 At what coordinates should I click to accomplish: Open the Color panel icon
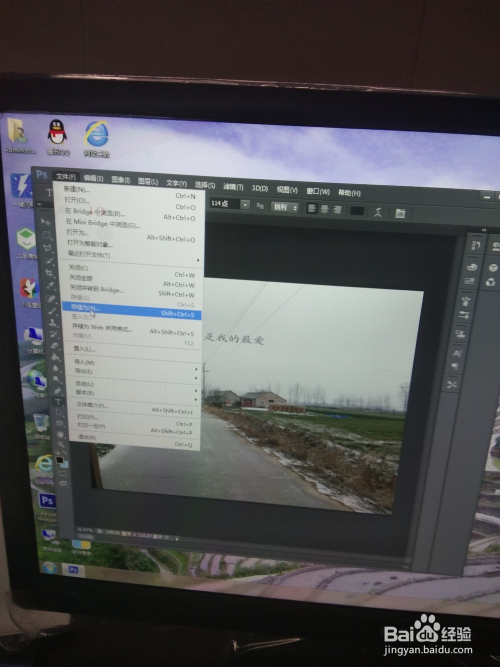click(x=472, y=267)
